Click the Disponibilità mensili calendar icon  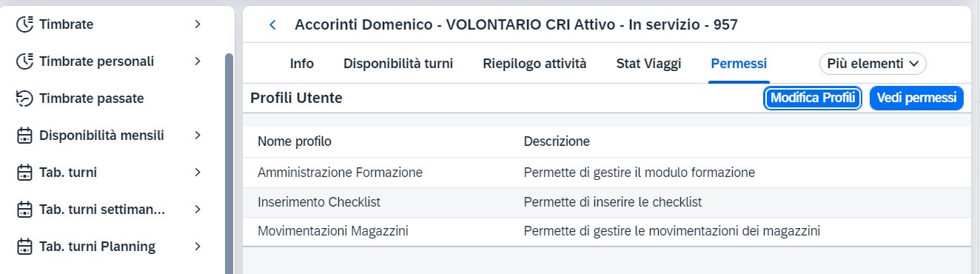(x=25, y=136)
